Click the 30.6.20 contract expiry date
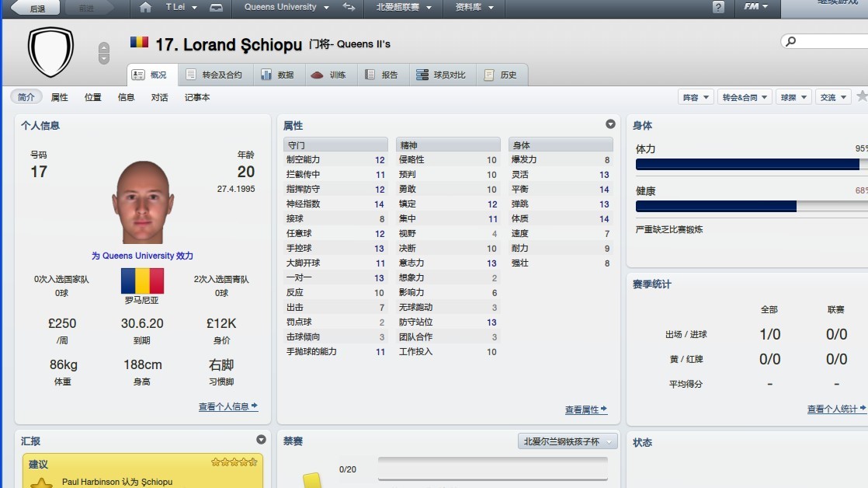Viewport: 868px width, 488px height. click(x=142, y=323)
